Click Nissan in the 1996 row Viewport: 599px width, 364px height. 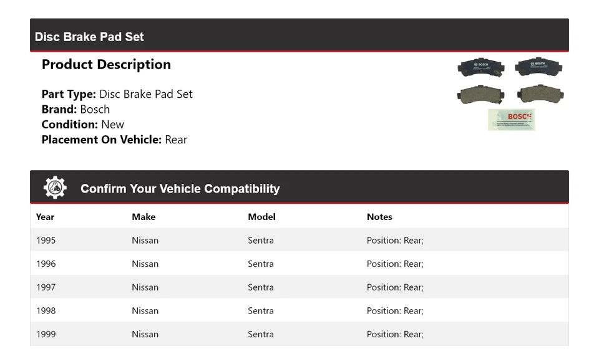point(145,264)
